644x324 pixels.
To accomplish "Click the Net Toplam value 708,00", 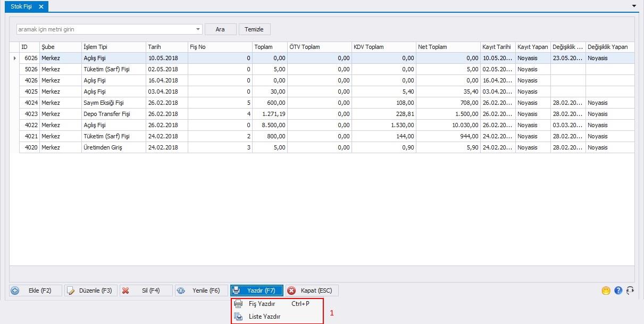I will 448,103.
